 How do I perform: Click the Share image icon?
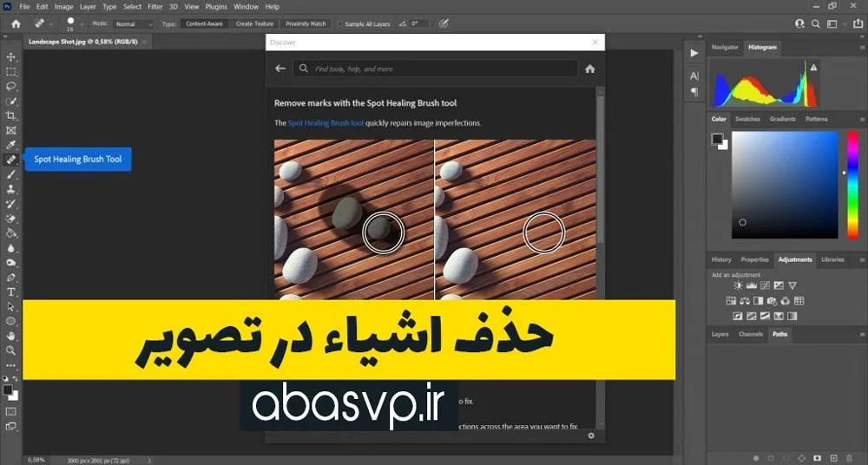pyautogui.click(x=858, y=23)
